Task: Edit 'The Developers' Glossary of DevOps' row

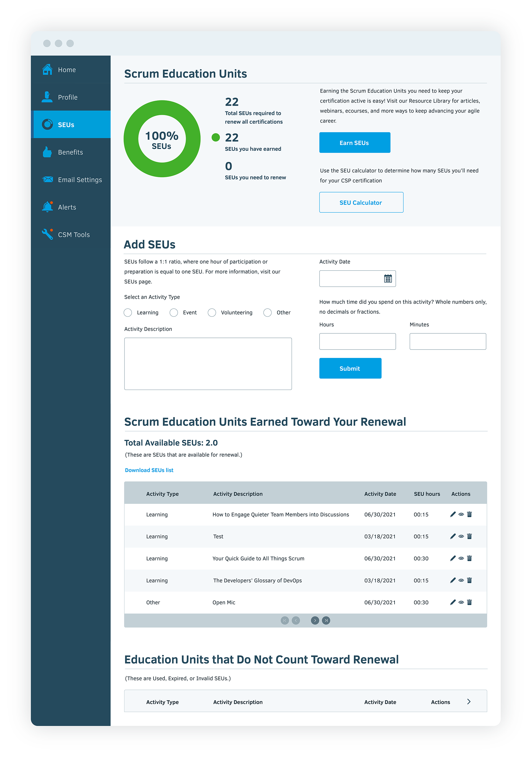Action: (x=452, y=580)
